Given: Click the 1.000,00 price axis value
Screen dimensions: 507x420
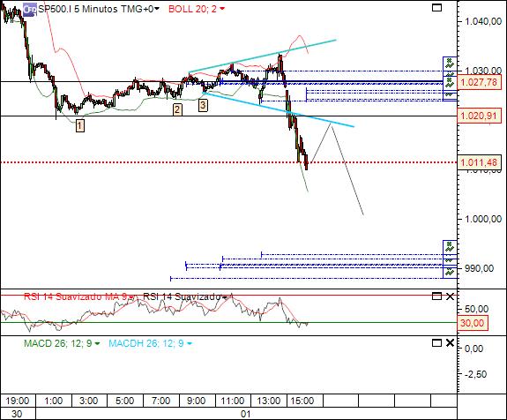Looking at the screenshot, I should (x=483, y=219).
